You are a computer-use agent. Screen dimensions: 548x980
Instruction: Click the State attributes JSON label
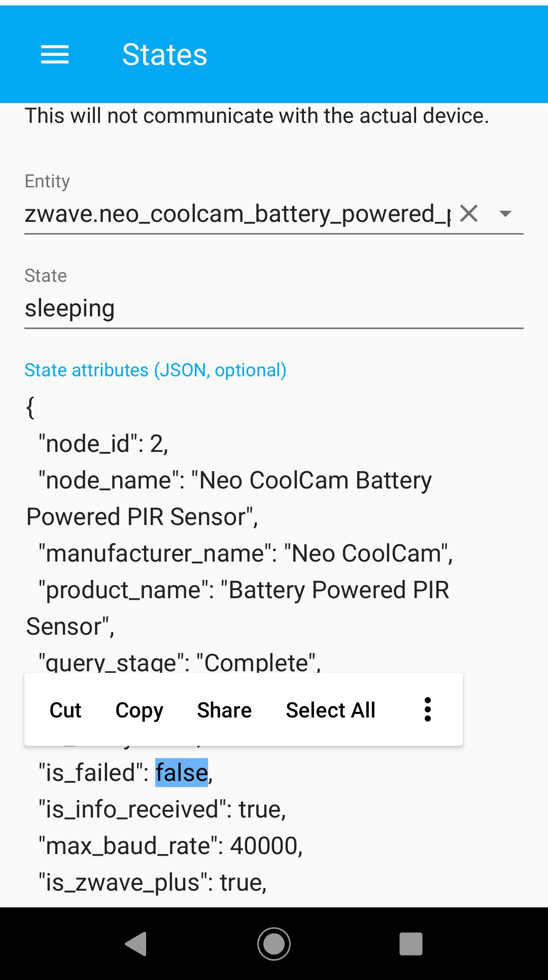click(155, 370)
